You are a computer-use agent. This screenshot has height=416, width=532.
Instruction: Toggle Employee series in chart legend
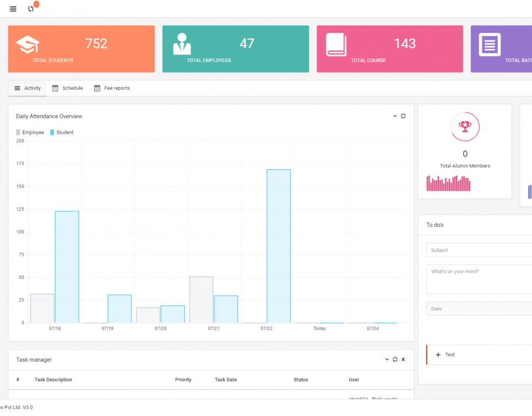point(30,133)
